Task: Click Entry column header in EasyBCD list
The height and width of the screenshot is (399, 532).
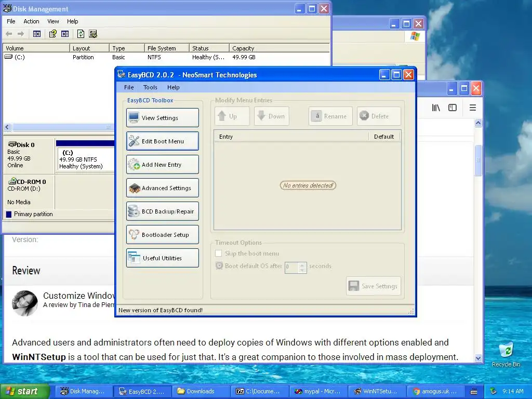Action: click(291, 137)
